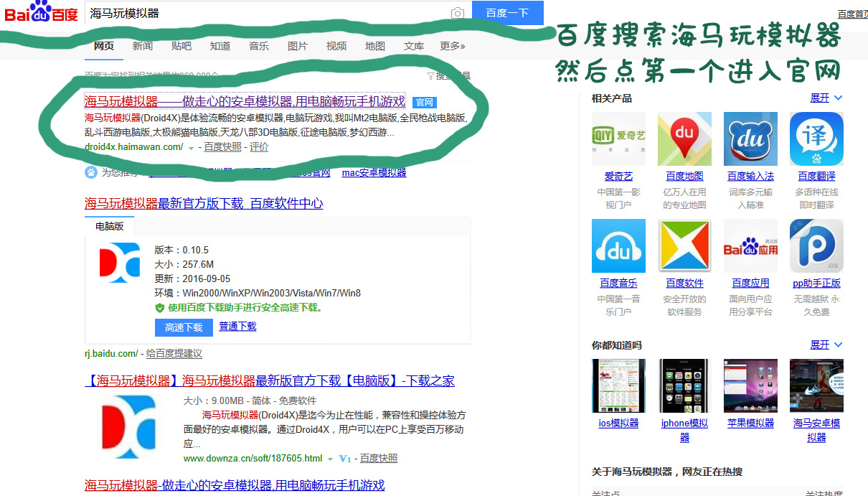This screenshot has width=868, height=496.
Task: Click the mac安卓模拟器 suggestion
Action: [x=374, y=173]
